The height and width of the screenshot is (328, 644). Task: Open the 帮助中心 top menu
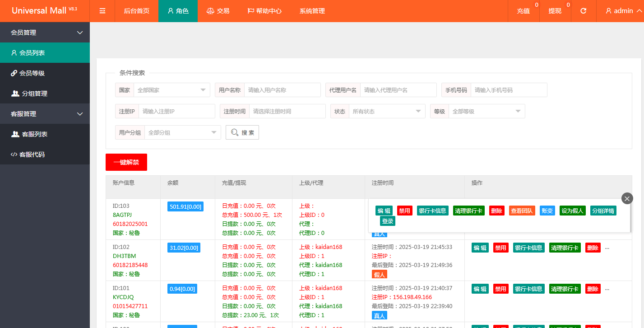[x=264, y=11]
